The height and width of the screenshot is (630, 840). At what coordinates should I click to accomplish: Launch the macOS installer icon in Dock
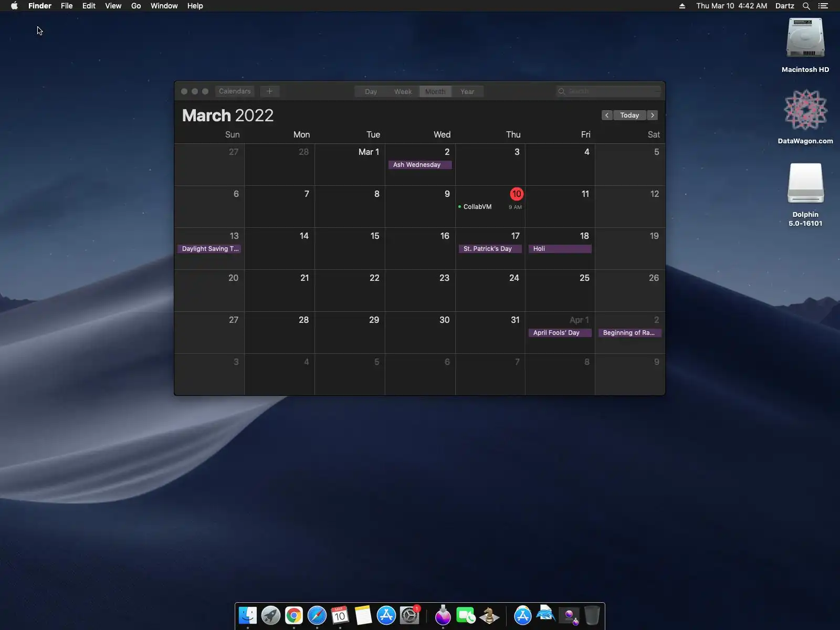(443, 615)
